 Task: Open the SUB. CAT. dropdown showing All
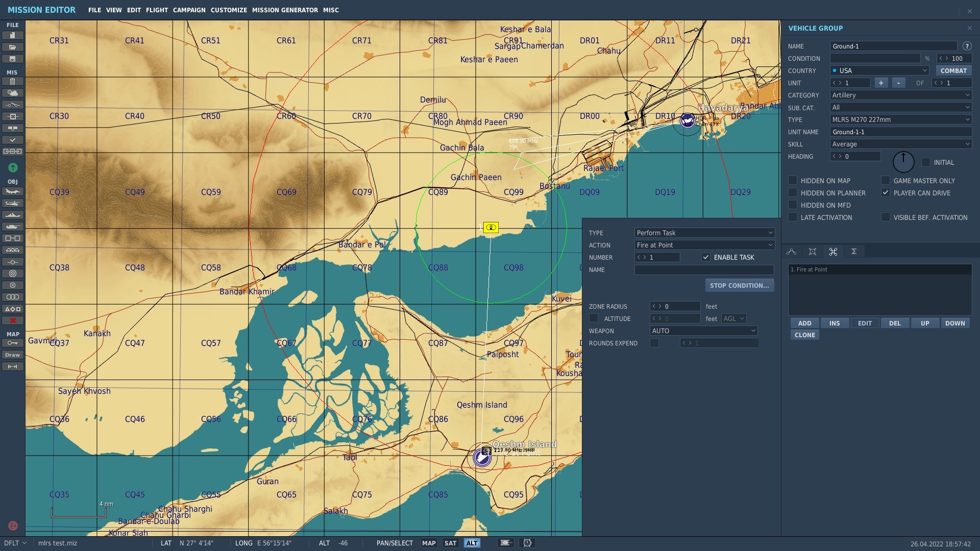click(x=901, y=107)
